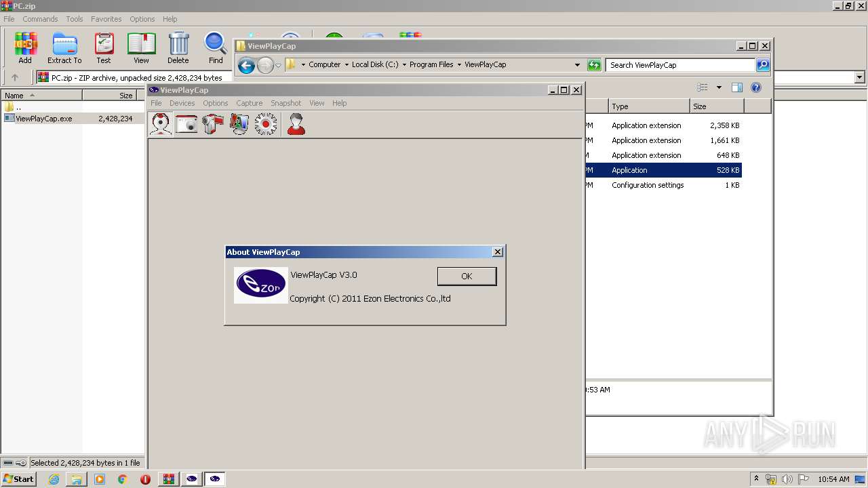868x488 pixels.
Task: Click the Explorer Size column header
Action: (x=717, y=106)
